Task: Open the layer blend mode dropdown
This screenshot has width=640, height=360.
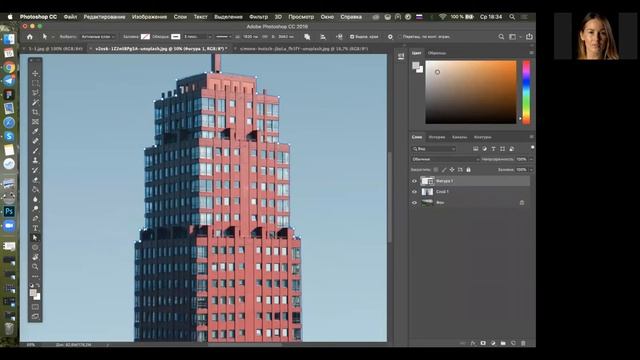Action: (445, 159)
